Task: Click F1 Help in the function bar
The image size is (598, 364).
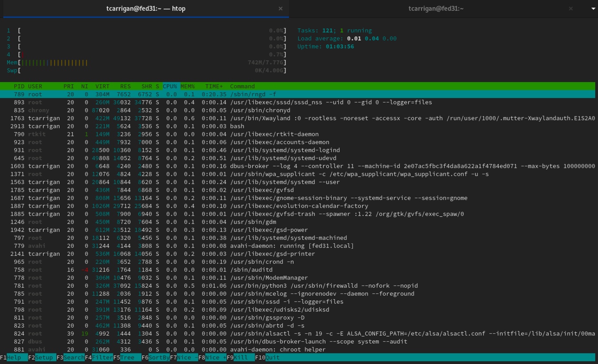Action: click(x=14, y=357)
